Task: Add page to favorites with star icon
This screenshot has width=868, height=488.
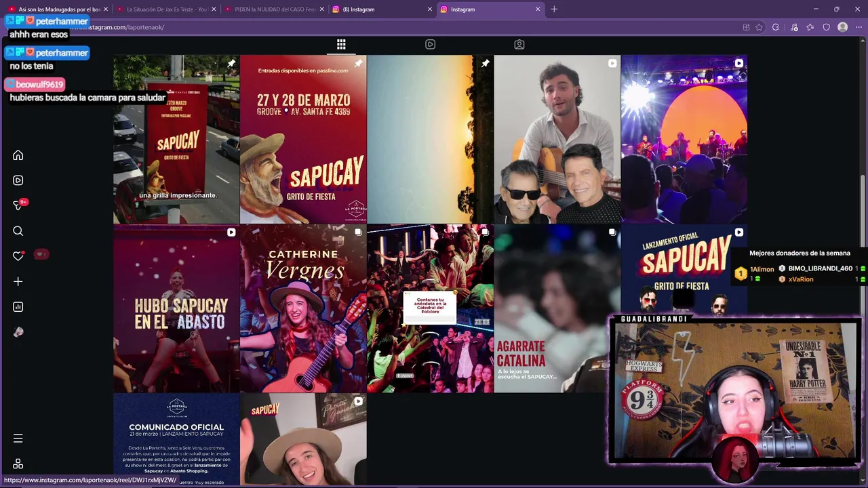Action: click(x=759, y=27)
